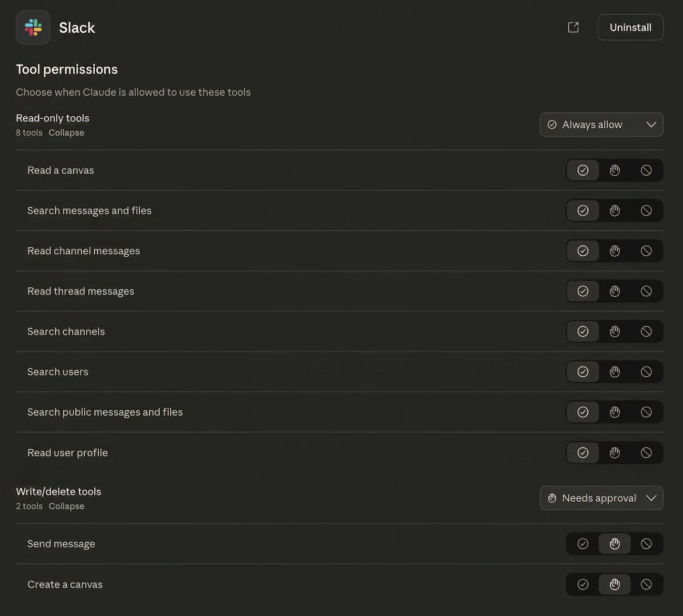Require approval for Search public messages and files

tap(615, 412)
